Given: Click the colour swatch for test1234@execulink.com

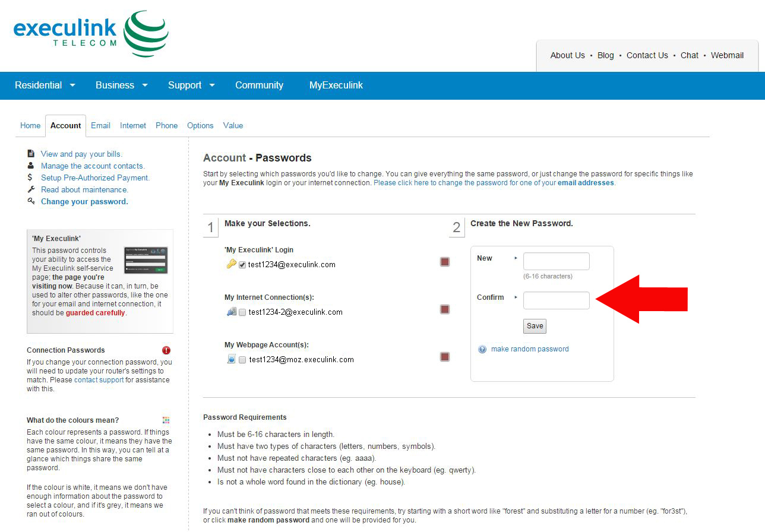Looking at the screenshot, I should click(x=445, y=262).
